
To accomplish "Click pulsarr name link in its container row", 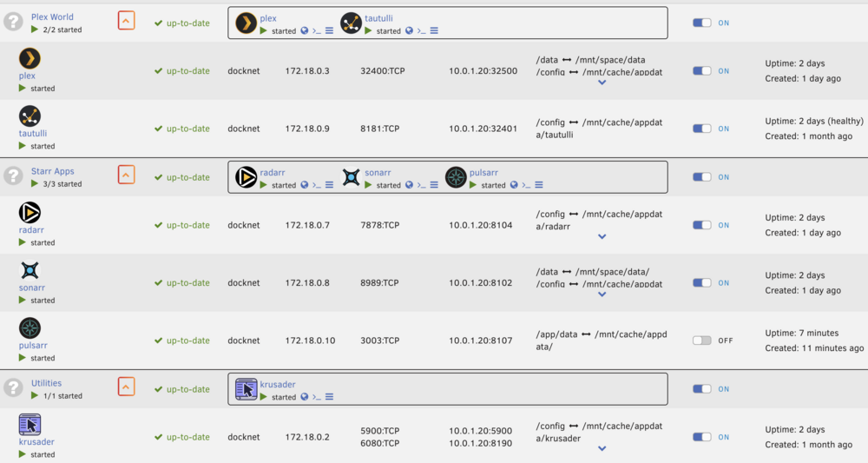I will pos(33,345).
